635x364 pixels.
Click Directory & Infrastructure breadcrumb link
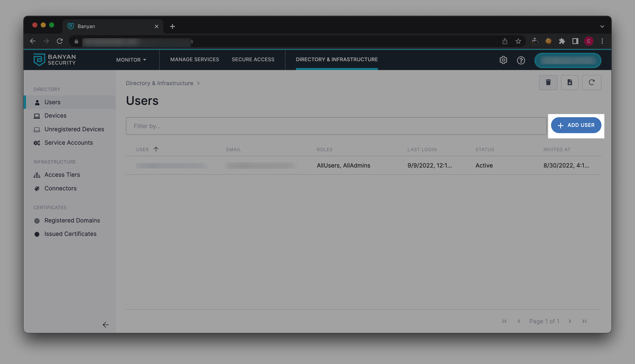[159, 83]
